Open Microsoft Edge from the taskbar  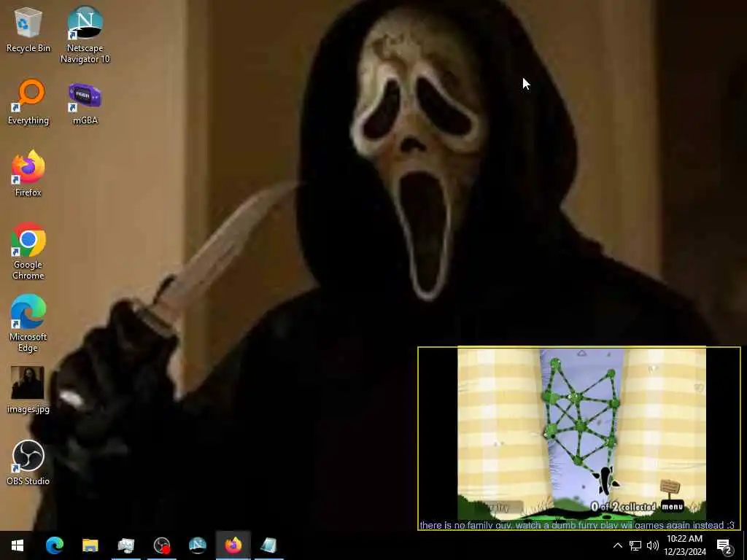click(54, 545)
